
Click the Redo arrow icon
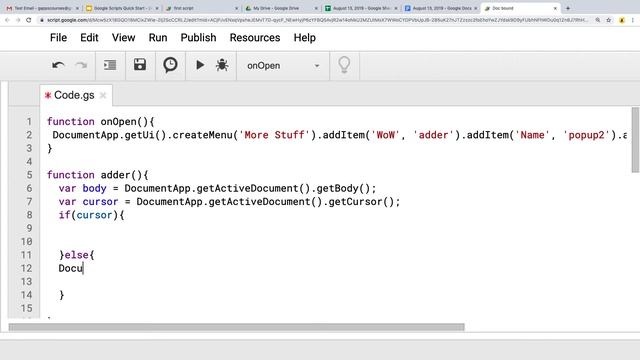click(x=82, y=65)
